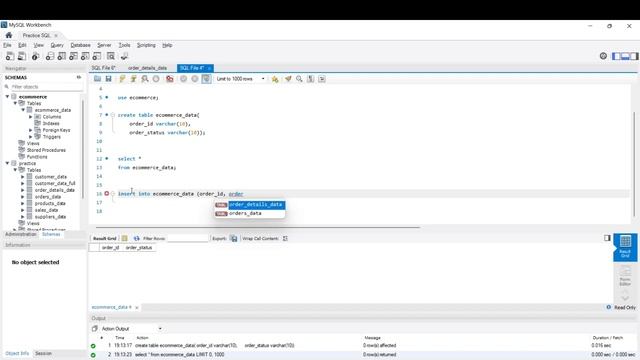Viewport: 640px width, 360px height.
Task: Click rollback transaction icon
Action: (x=195, y=79)
